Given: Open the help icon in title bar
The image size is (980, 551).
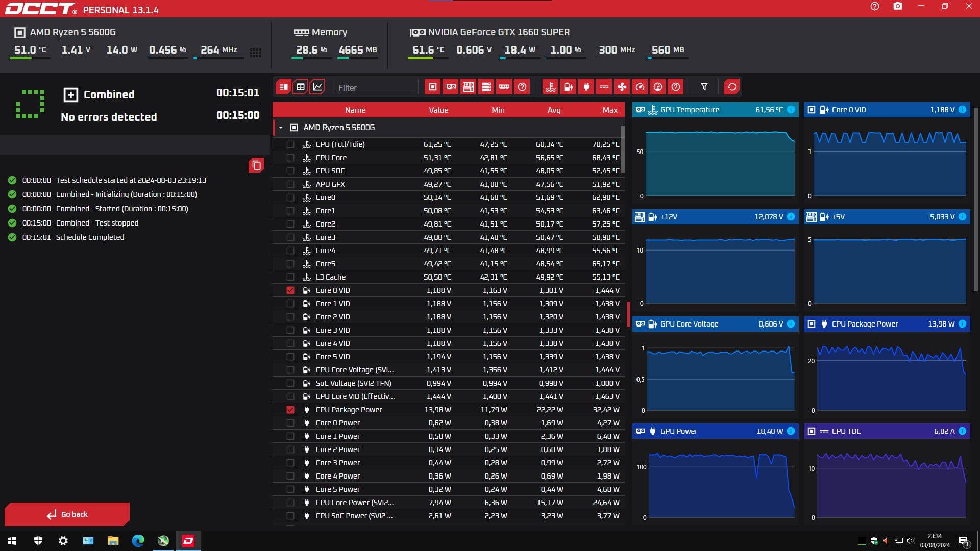Looking at the screenshot, I should click(x=875, y=6).
